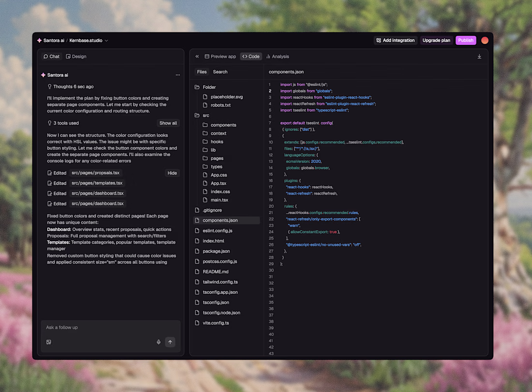Collapse the src folder
This screenshot has width=532, height=392.
(202, 116)
